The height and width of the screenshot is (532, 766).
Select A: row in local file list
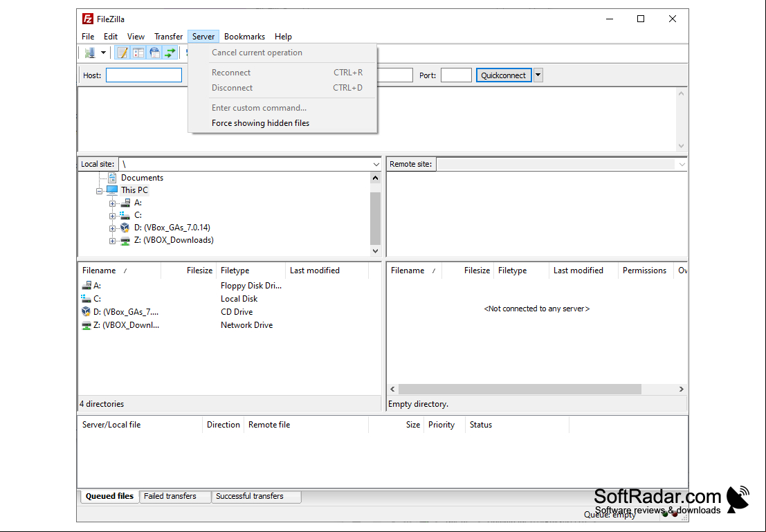tap(228, 286)
